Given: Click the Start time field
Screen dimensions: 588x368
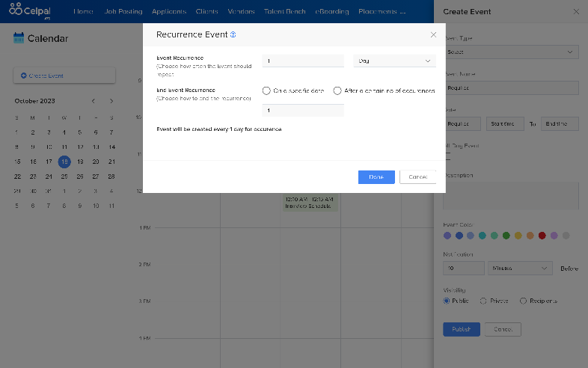Looking at the screenshot, I should (505, 124).
